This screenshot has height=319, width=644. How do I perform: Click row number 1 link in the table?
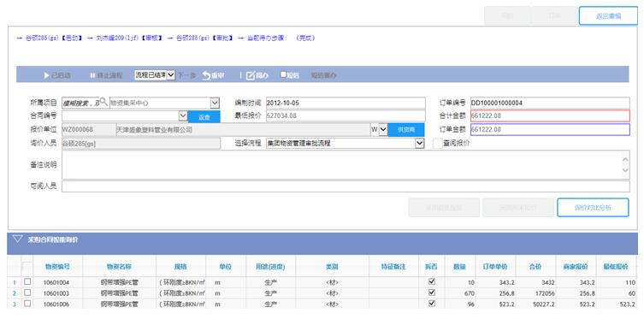pos(14,282)
